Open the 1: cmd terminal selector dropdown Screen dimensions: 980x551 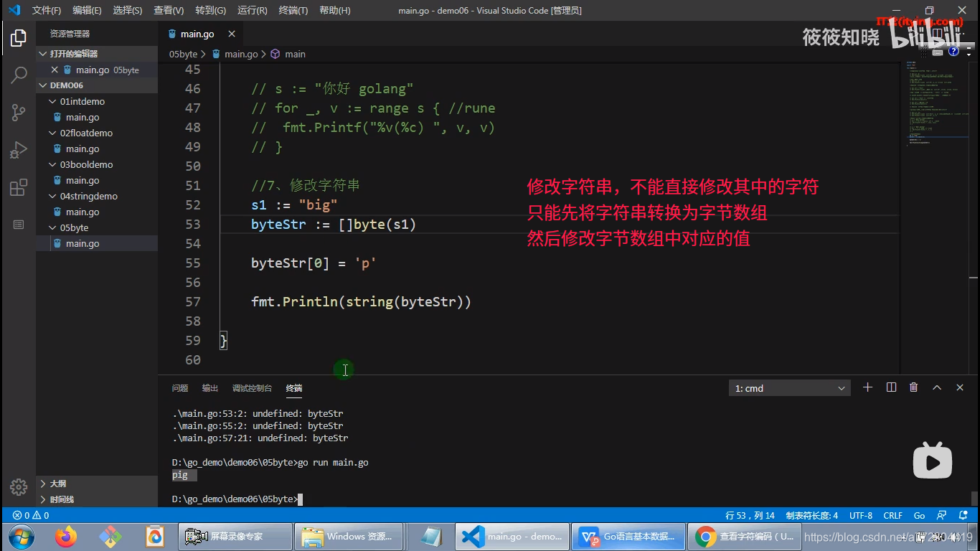tap(789, 388)
